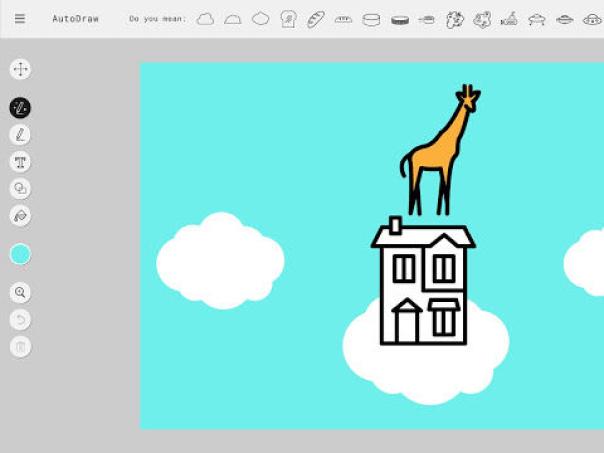Open the hamburger menu
This screenshot has width=604, height=453.
pyautogui.click(x=20, y=19)
